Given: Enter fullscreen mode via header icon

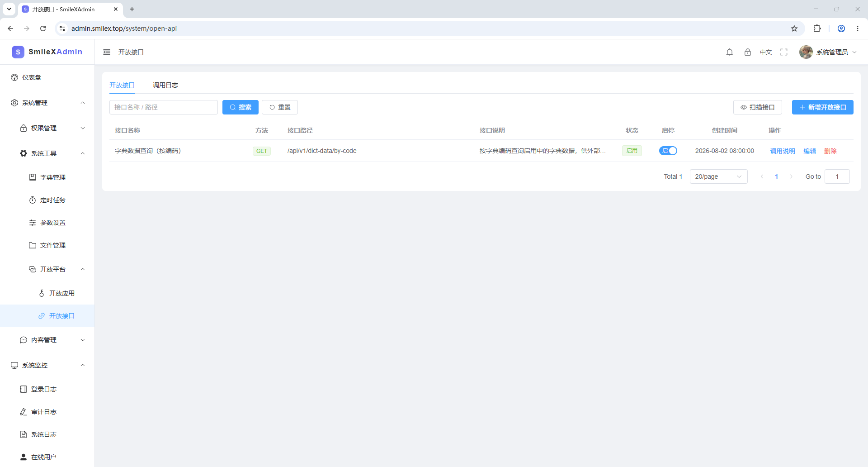Looking at the screenshot, I should 784,52.
